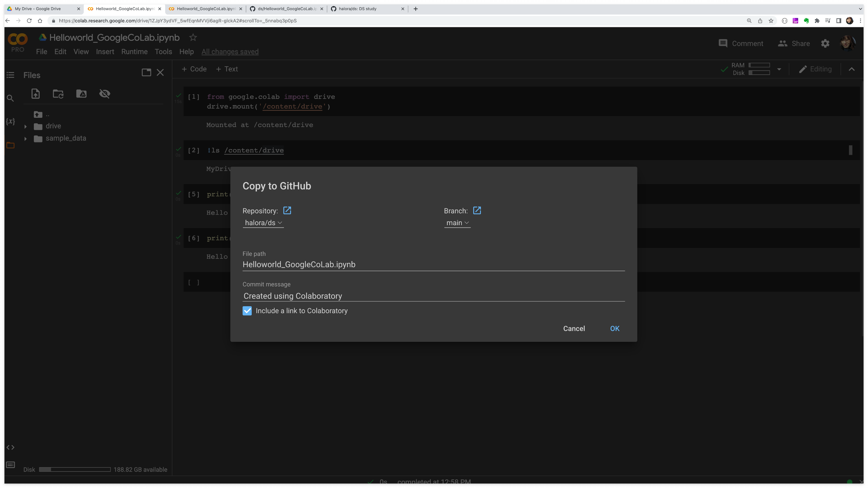Click the RAM usage bar indicator
The height and width of the screenshot is (488, 868).
[x=759, y=65]
